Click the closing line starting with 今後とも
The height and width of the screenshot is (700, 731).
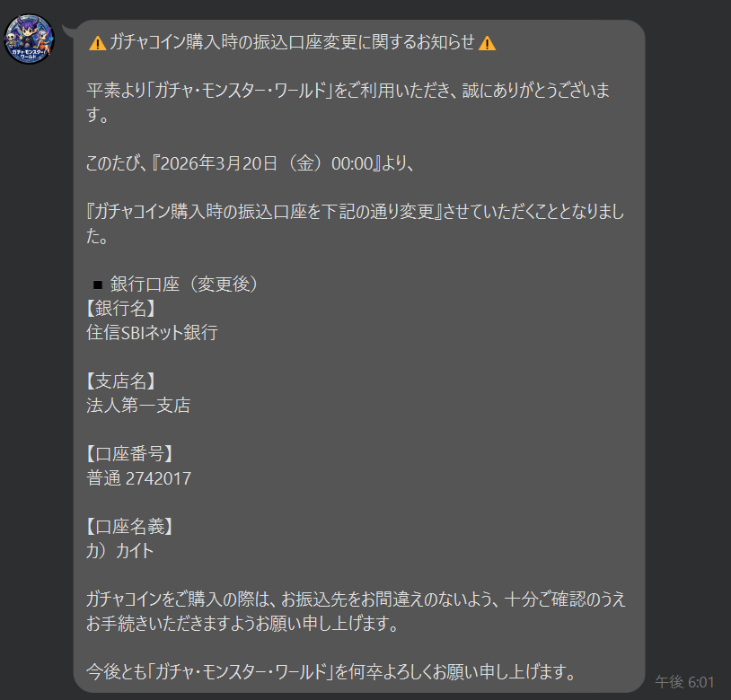coord(331,671)
